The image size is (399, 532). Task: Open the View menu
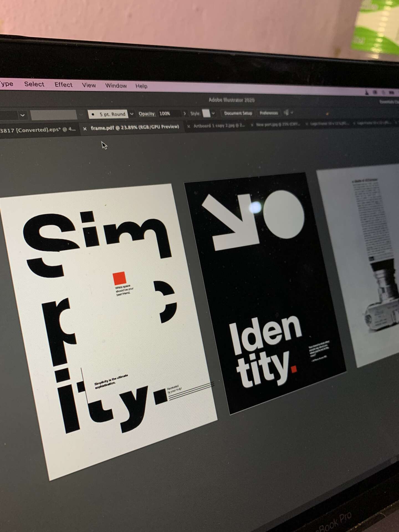tap(89, 85)
